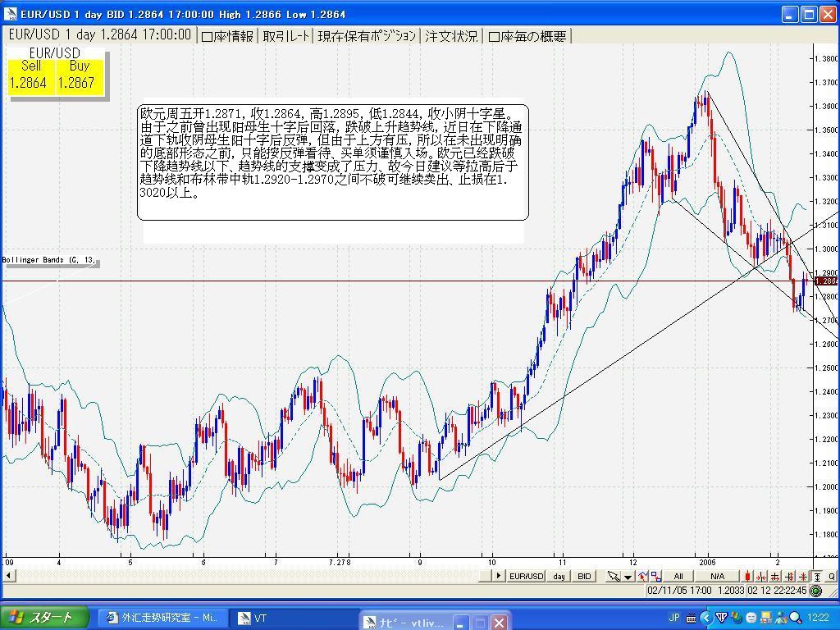Select the red candlestick chart icon
The height and width of the screenshot is (630, 840).
pyautogui.click(x=747, y=576)
